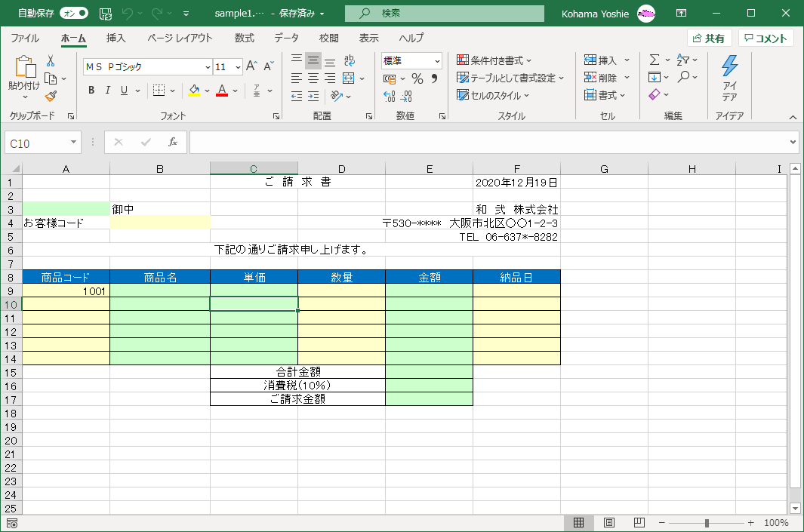Click AutoSum sigma button

655,60
